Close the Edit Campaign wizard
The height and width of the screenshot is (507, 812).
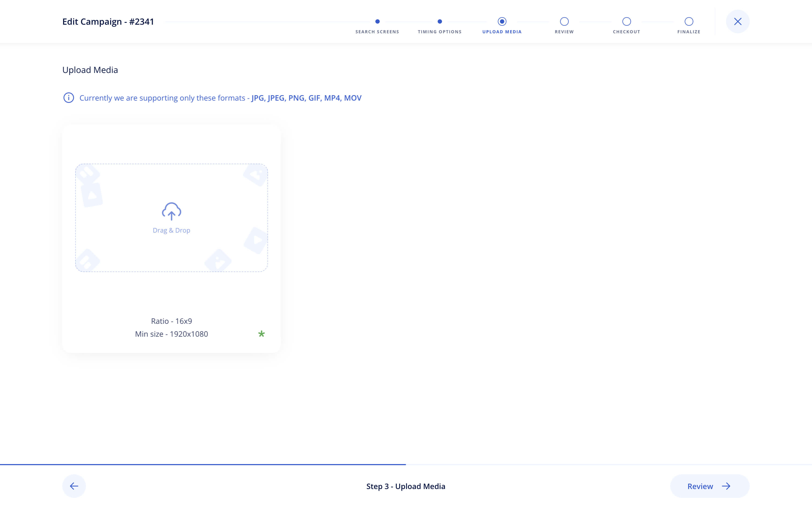738,21
